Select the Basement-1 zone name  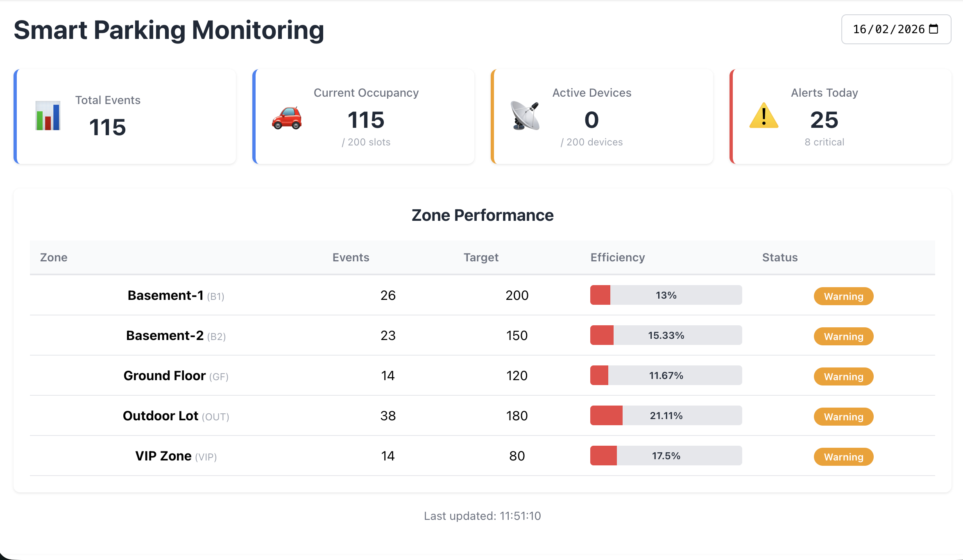tap(165, 295)
